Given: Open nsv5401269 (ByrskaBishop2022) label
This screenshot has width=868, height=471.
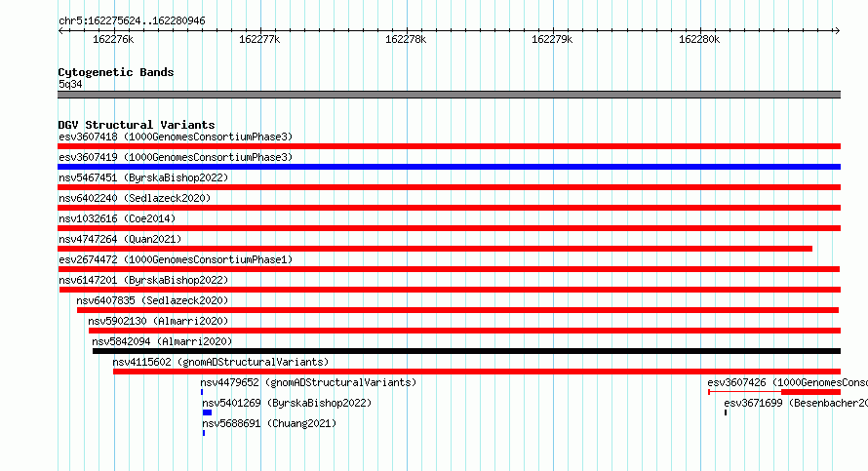Looking at the screenshot, I should click(287, 403).
